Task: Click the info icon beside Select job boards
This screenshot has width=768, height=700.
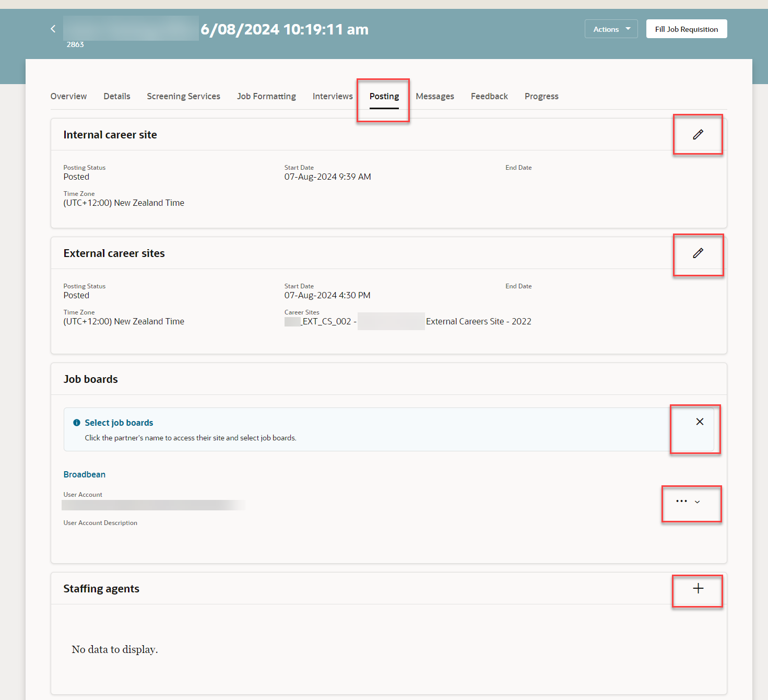Action: tap(76, 422)
